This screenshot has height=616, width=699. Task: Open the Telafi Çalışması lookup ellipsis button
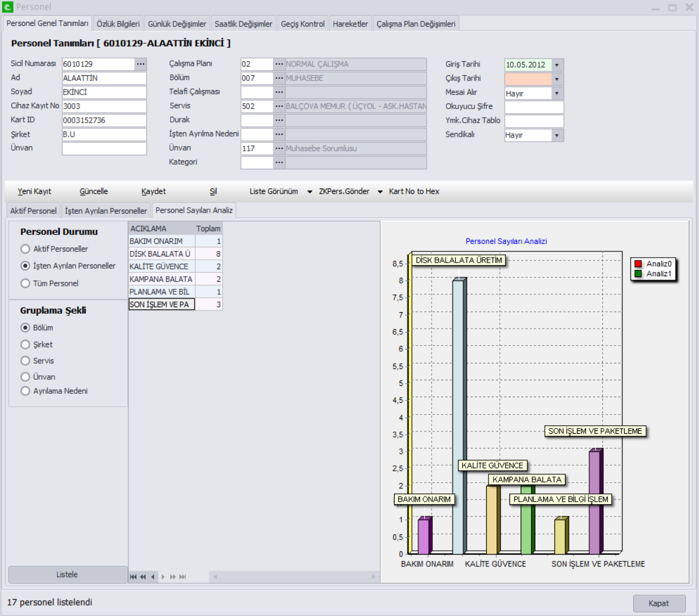(x=279, y=92)
